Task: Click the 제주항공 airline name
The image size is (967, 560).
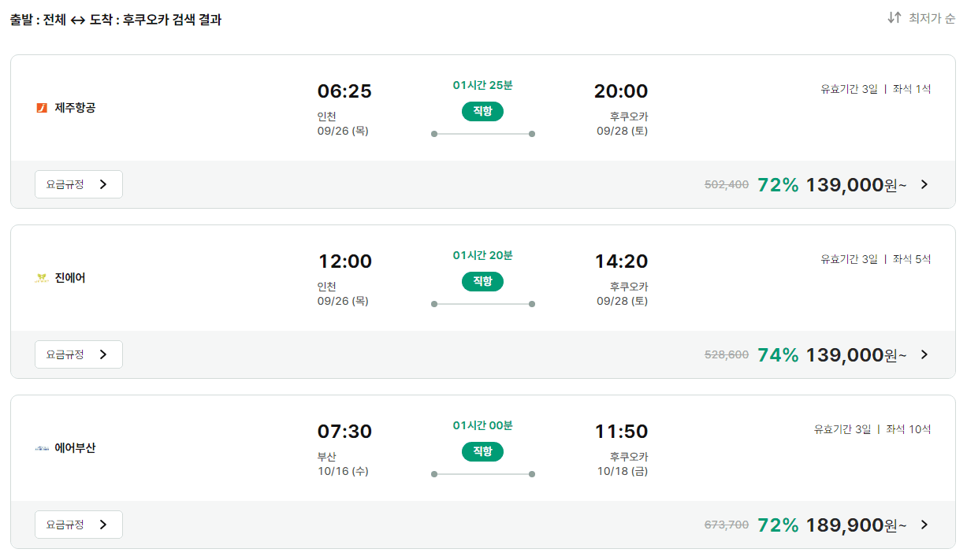Action: coord(75,108)
